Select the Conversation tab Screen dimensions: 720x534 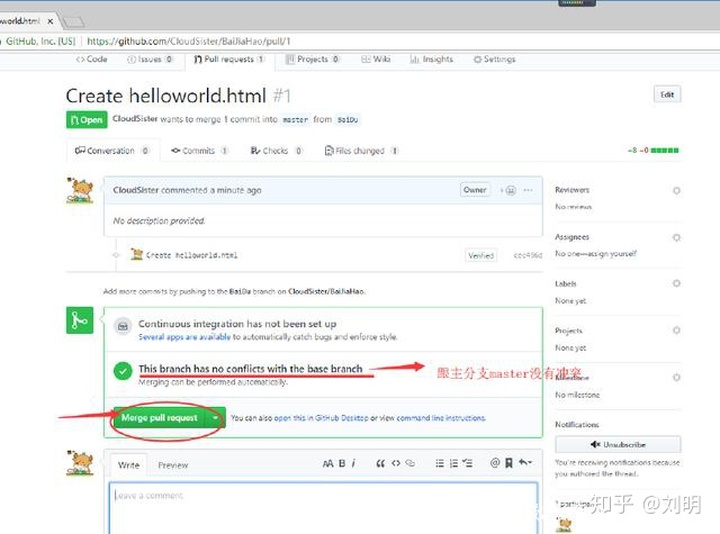tap(112, 151)
